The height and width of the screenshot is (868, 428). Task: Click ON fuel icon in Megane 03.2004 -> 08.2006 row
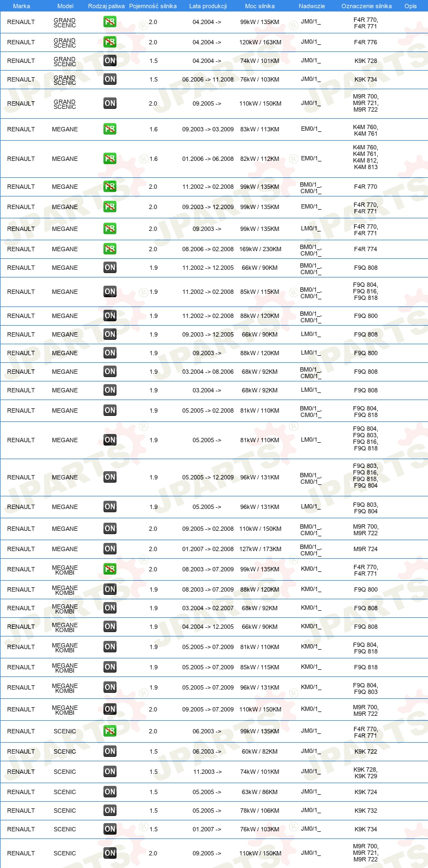point(109,372)
